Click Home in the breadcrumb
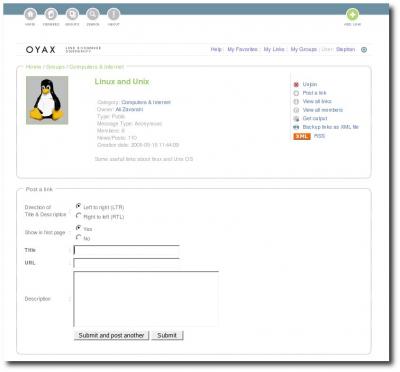This screenshot has height=372, width=400. tap(33, 67)
